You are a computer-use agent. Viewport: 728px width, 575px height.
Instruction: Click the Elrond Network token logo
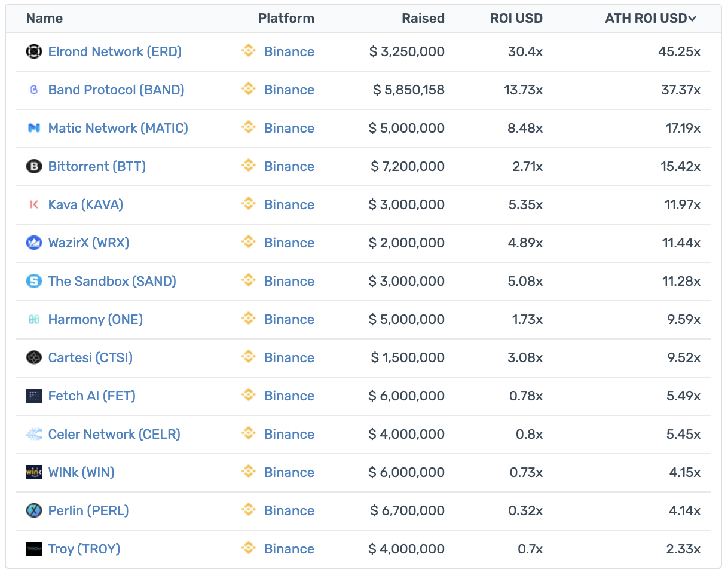34,51
